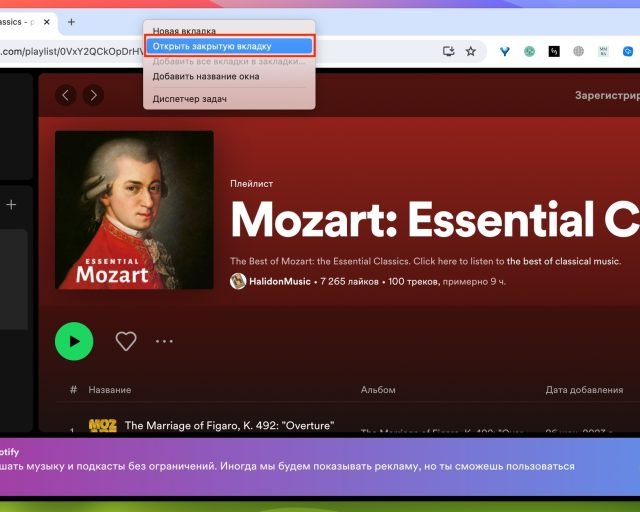
Task: Click the 'Альбом' column header
Action: pyautogui.click(x=378, y=390)
